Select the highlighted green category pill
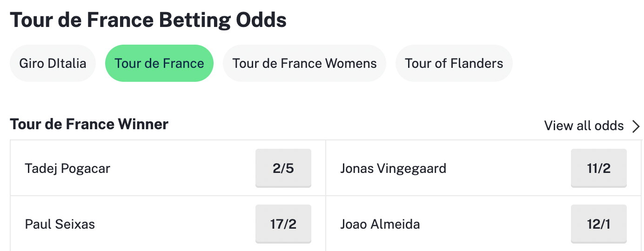Image resolution: width=644 pixels, height=251 pixels. tap(159, 63)
